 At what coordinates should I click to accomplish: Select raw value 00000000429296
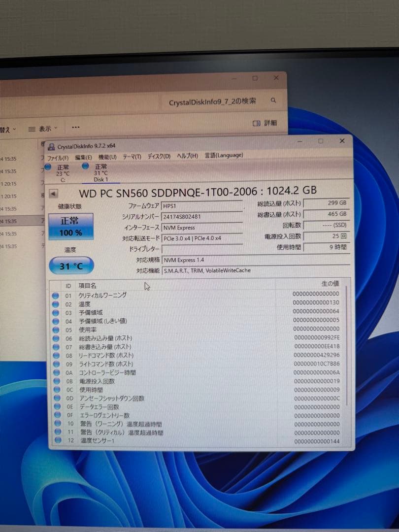[x=317, y=355]
